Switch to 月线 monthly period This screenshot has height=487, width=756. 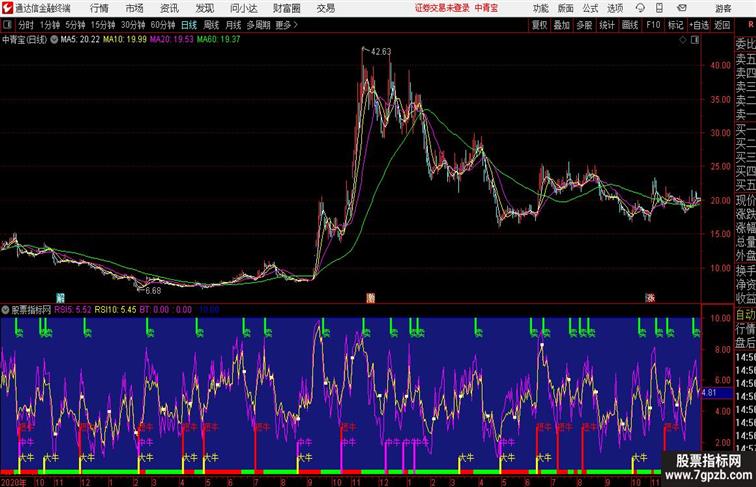pos(233,25)
